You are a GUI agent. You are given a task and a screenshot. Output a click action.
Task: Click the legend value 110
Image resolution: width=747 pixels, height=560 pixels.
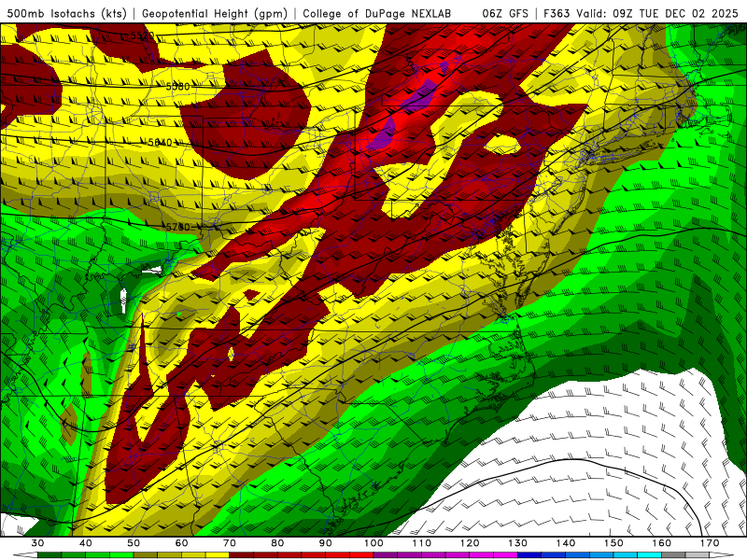tap(422, 543)
